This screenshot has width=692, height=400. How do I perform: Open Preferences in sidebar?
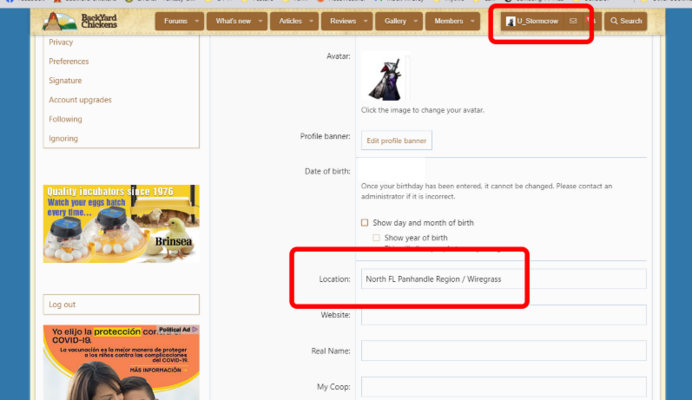coord(69,61)
